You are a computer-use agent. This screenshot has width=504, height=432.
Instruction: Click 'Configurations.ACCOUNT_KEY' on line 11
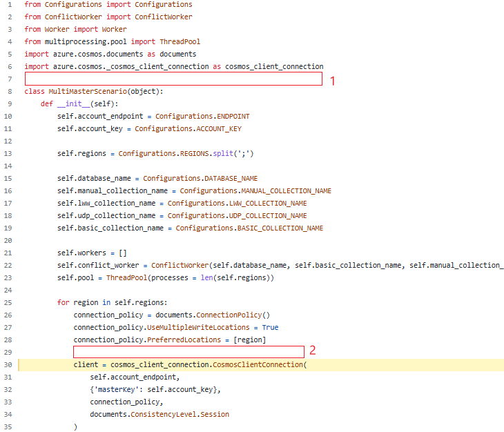[188, 129]
